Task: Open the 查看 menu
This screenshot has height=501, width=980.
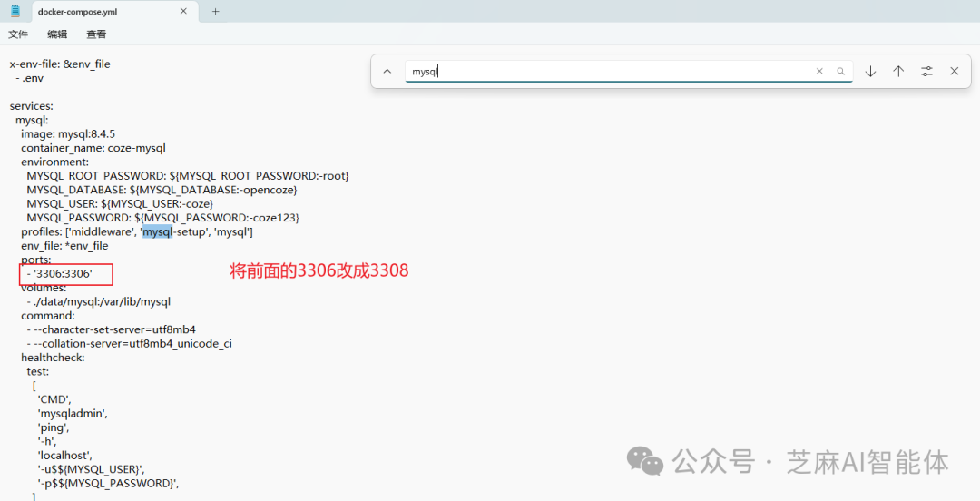Action: [96, 34]
